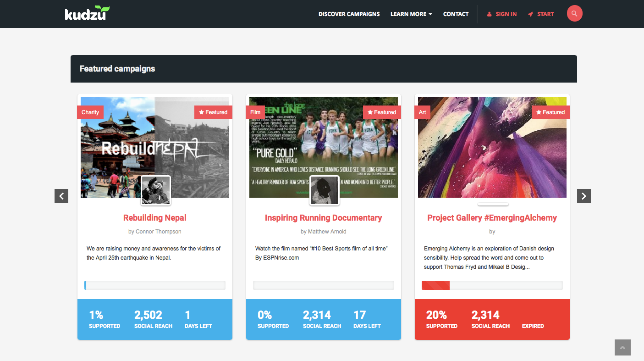This screenshot has height=361, width=644.
Task: Click Emerging Alchemy description text
Action: tap(489, 258)
